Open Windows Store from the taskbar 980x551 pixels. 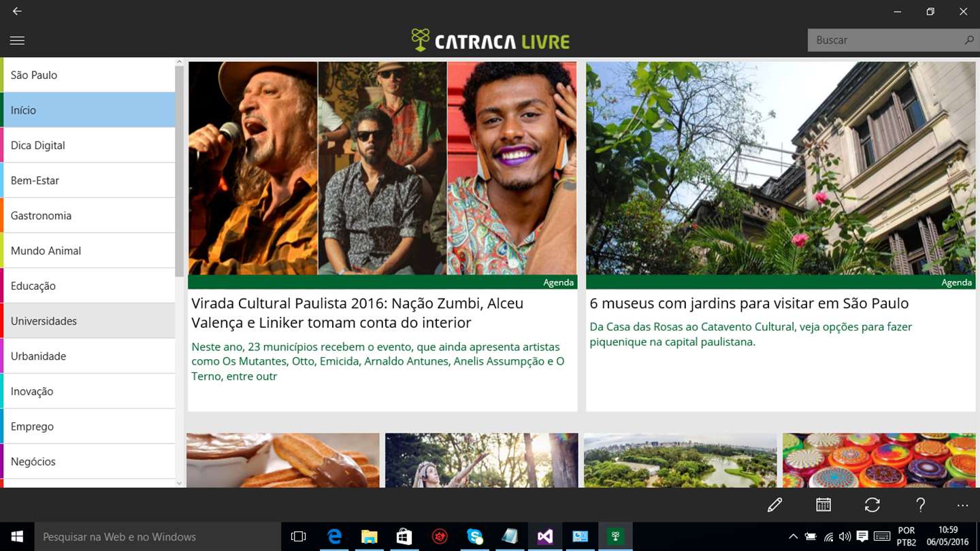(x=404, y=537)
